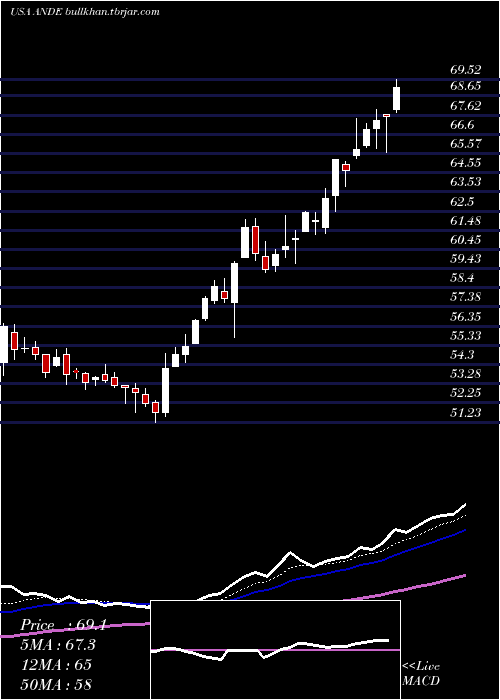Select the 60.45 price level label
Viewport: 500px width, 700px height.
pyautogui.click(x=466, y=240)
